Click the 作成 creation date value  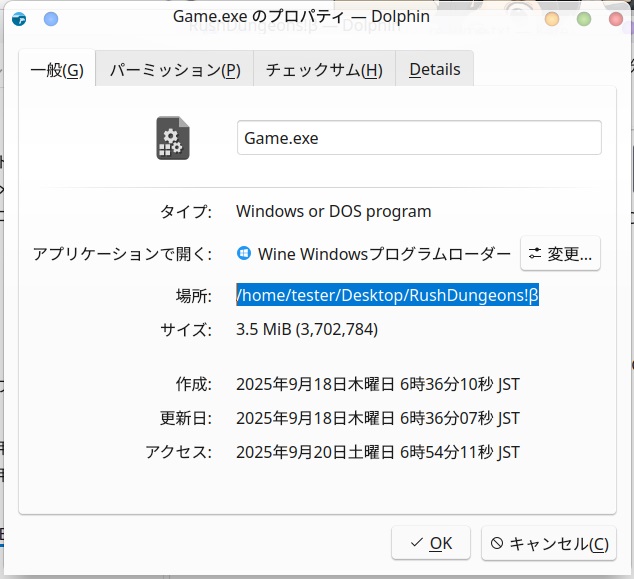(377, 384)
